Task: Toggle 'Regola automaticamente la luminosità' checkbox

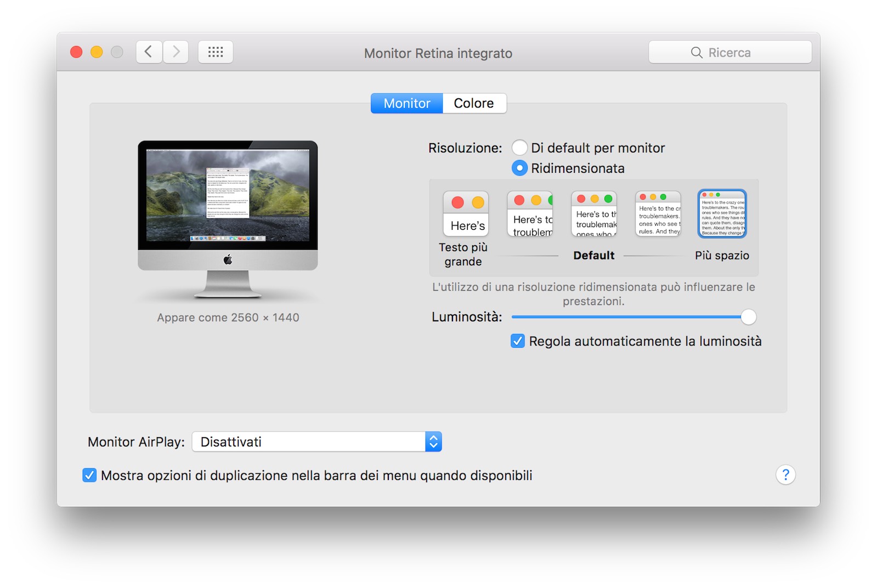Action: pyautogui.click(x=517, y=341)
